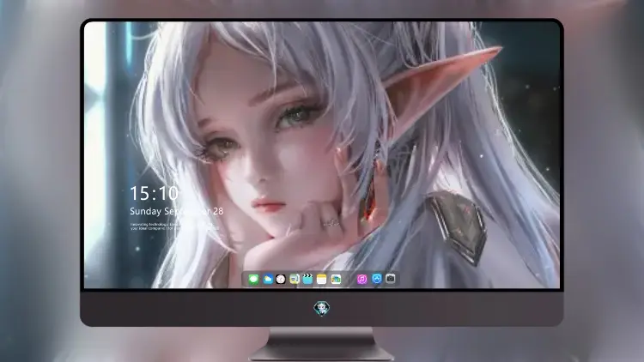Click the 15:10 clock widget
The height and width of the screenshot is (362, 644).
tap(154, 193)
